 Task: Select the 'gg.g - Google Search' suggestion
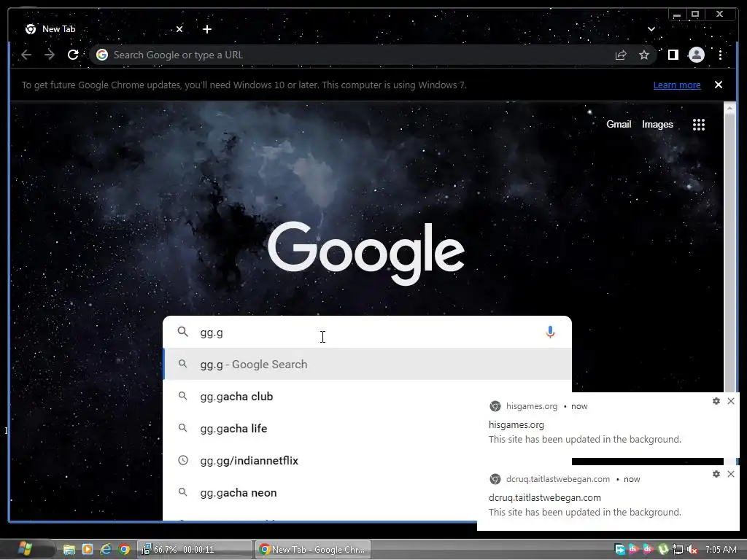(x=367, y=365)
